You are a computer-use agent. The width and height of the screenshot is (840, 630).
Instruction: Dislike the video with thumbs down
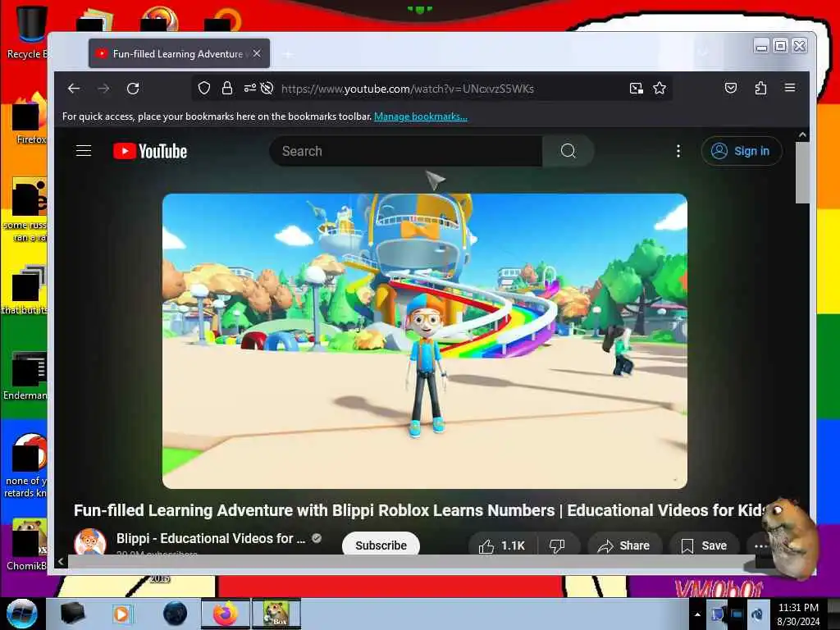[558, 546]
